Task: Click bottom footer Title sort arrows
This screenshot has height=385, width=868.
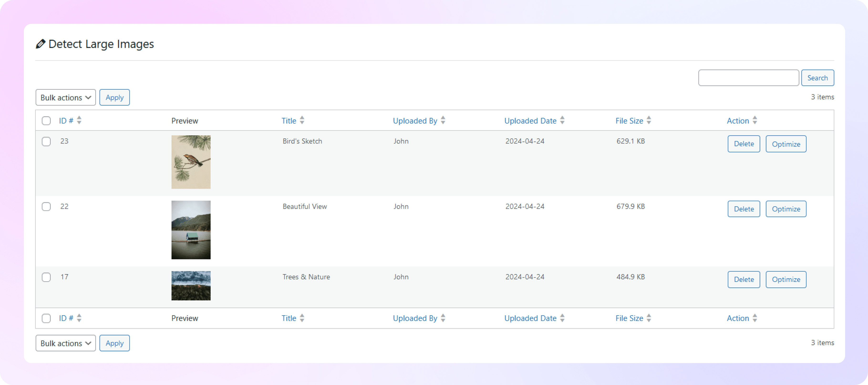Action: pyautogui.click(x=302, y=318)
